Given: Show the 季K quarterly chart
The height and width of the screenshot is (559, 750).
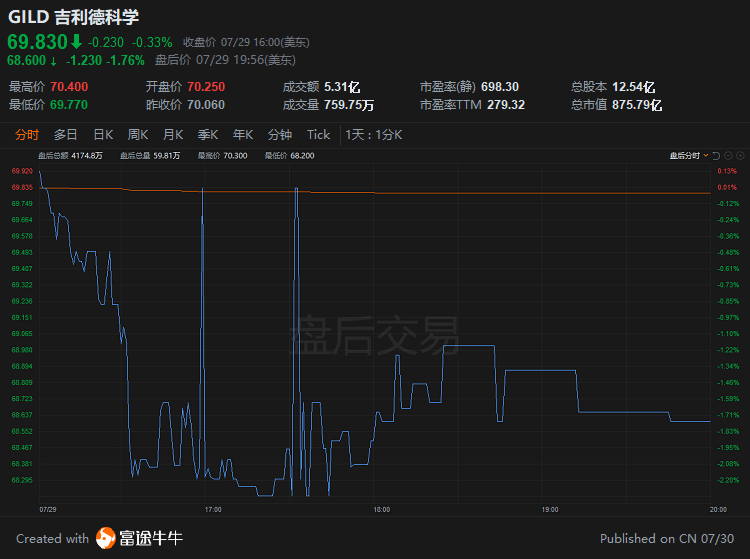Looking at the screenshot, I should pyautogui.click(x=208, y=135).
